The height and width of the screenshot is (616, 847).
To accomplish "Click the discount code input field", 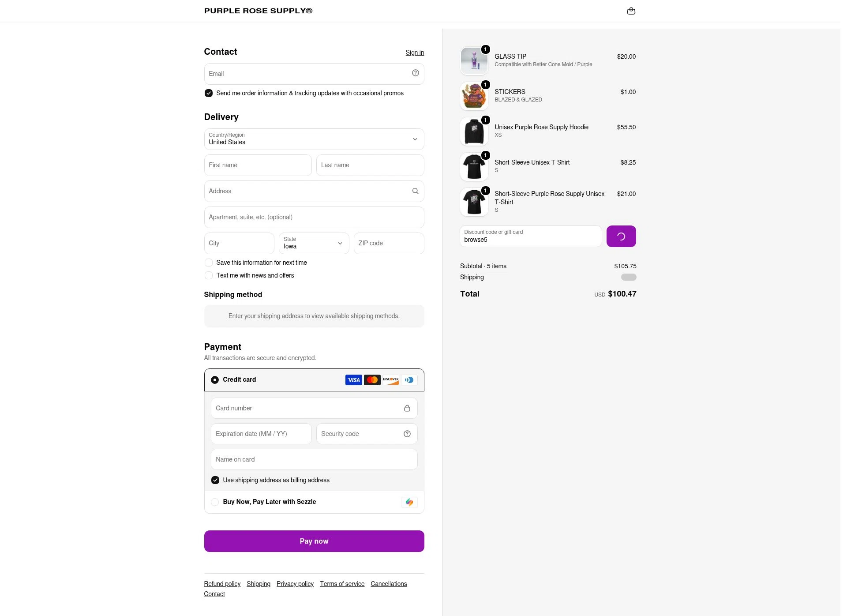I will click(531, 237).
